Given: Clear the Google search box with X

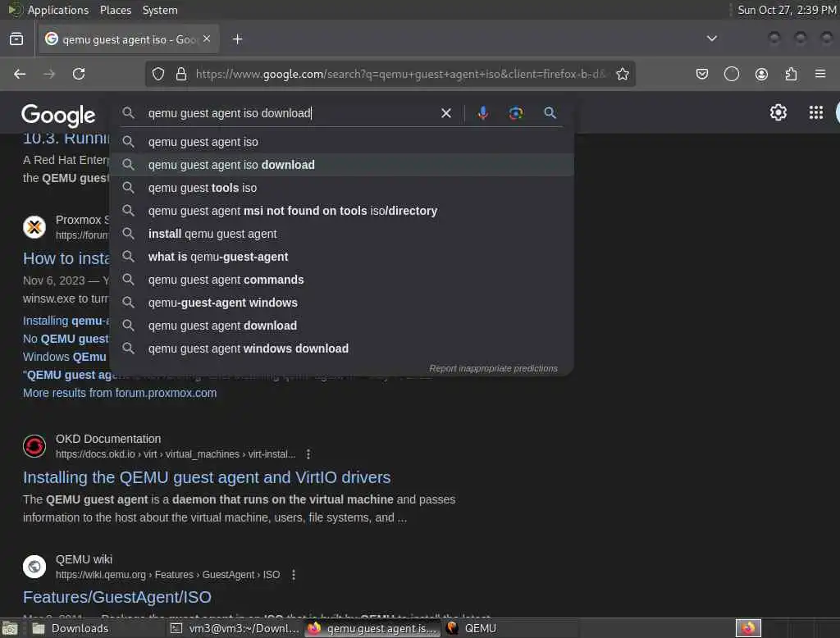Looking at the screenshot, I should (x=445, y=113).
